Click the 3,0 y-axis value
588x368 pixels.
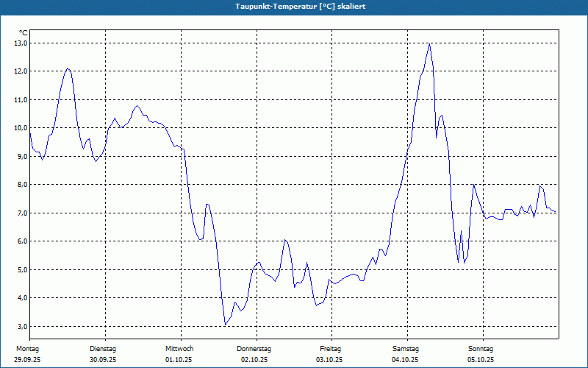tap(23, 326)
